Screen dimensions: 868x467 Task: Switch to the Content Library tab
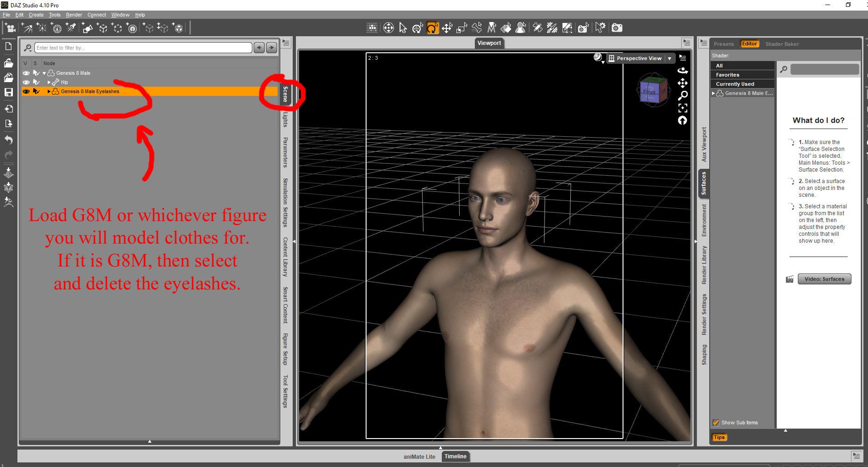(285, 257)
